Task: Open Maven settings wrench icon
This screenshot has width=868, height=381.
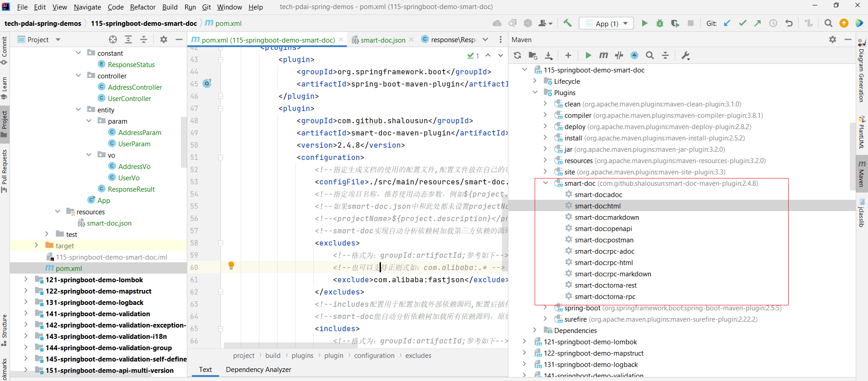Action: (x=686, y=55)
